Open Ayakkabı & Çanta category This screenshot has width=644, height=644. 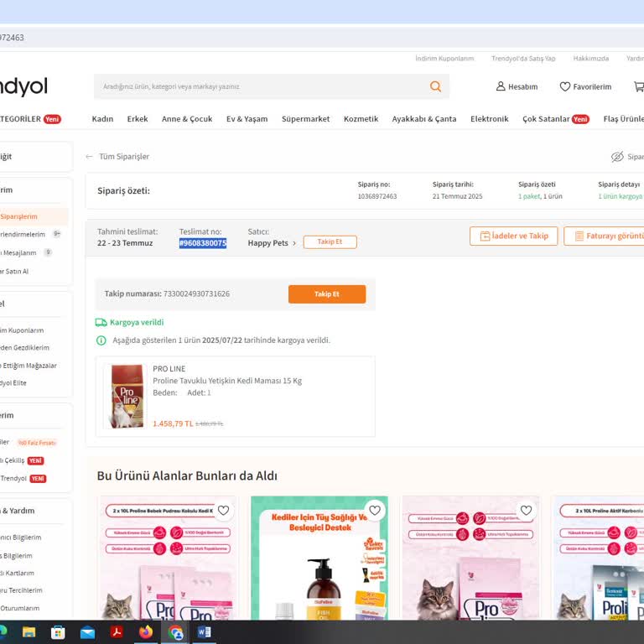[424, 119]
